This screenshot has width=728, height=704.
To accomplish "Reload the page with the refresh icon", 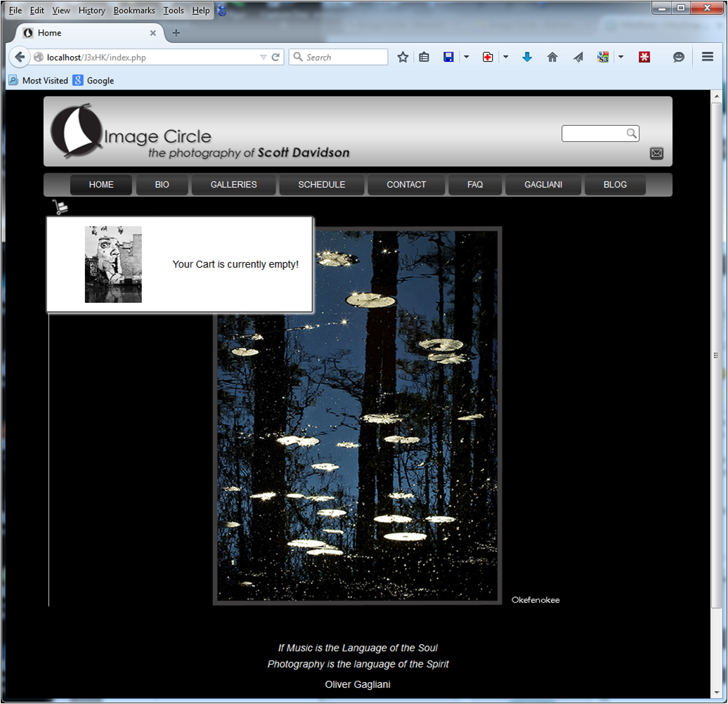I will [275, 57].
